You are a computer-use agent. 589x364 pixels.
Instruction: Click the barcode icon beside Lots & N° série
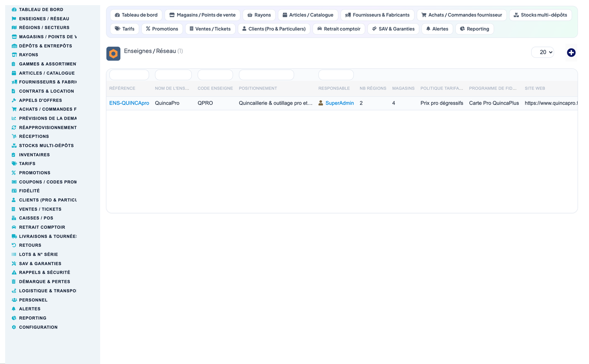click(x=14, y=254)
